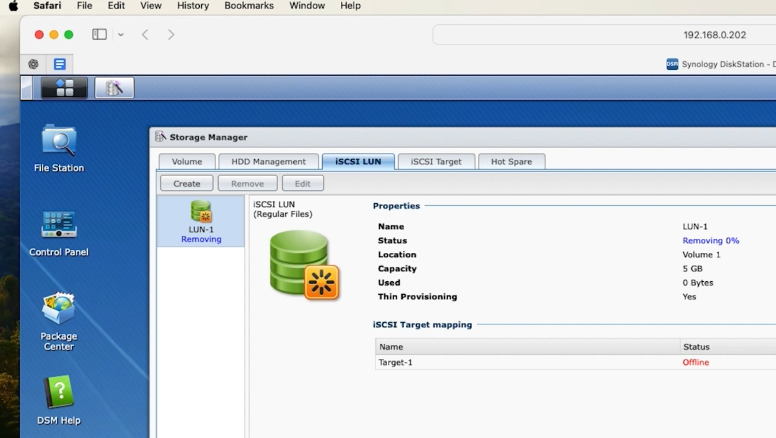This screenshot has width=776, height=438.
Task: Go back in Safari
Action: pyautogui.click(x=145, y=35)
